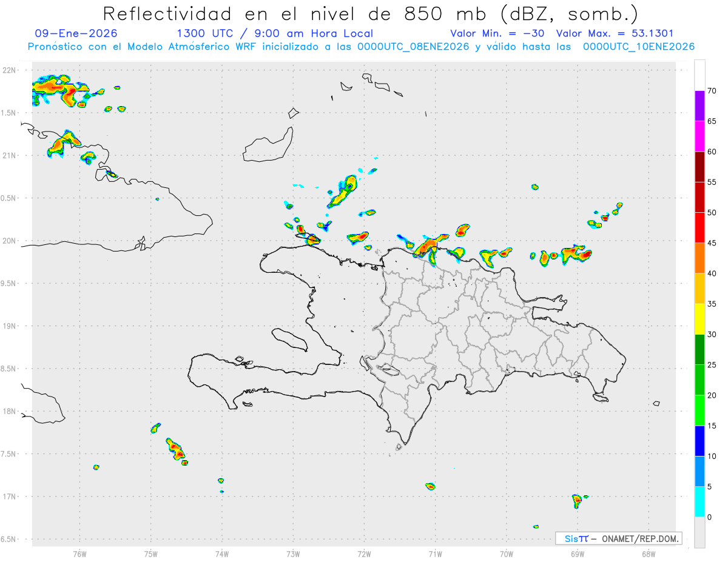Click the '72W' longitude label

(x=364, y=554)
